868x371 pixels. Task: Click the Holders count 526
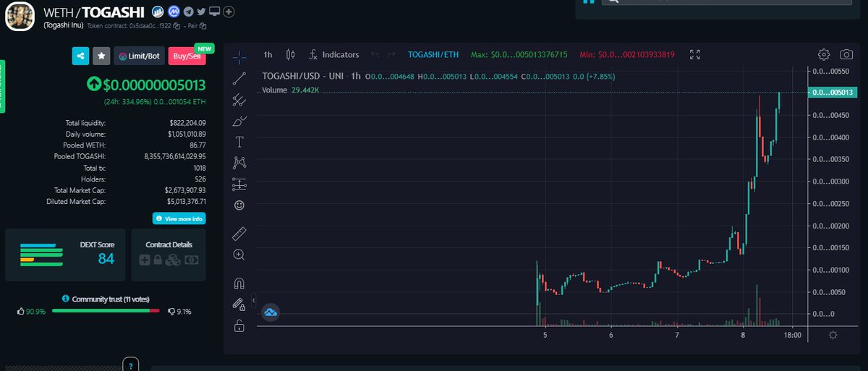click(200, 179)
